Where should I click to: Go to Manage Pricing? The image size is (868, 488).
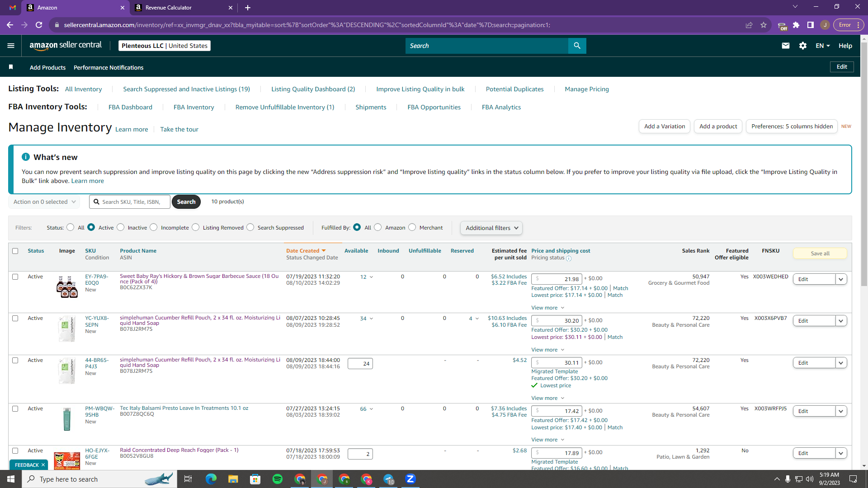pos(587,89)
